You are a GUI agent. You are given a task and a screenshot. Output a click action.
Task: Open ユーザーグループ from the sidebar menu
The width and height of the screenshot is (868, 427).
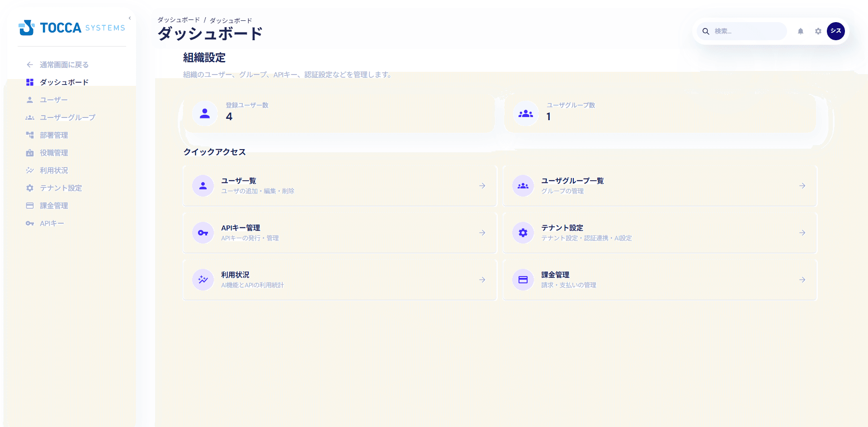tap(67, 117)
